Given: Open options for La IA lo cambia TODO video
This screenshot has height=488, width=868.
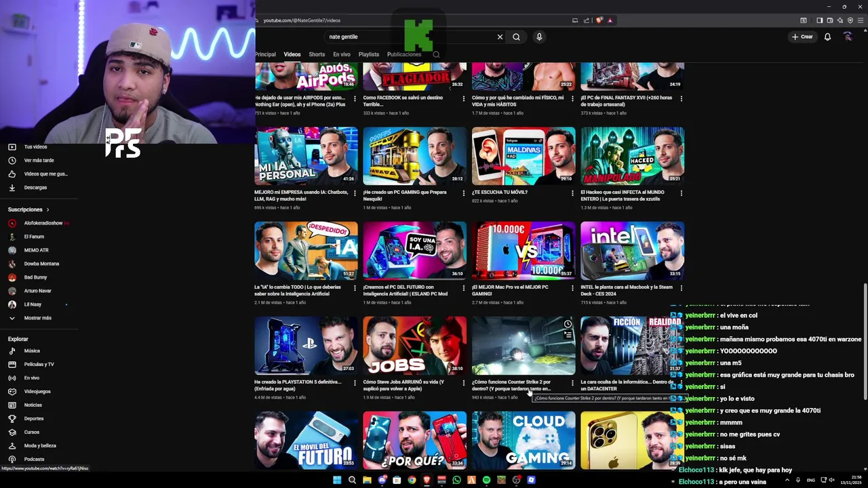Looking at the screenshot, I should [355, 288].
